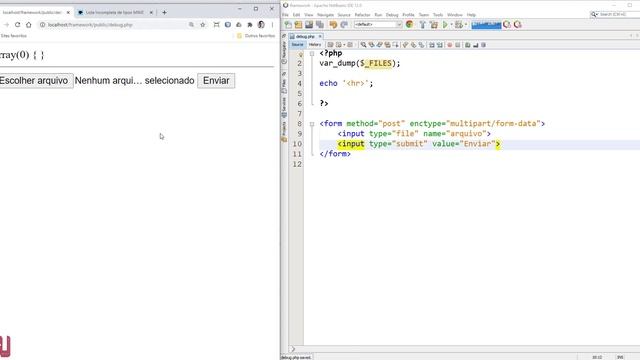Open Chrome profile avatar
This screenshot has width=640, height=360.
[261, 25]
